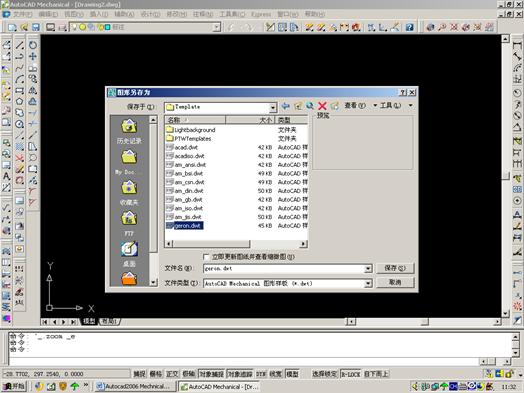The image size is (524, 393).
Task: Click the red X delete icon
Action: tap(322, 106)
